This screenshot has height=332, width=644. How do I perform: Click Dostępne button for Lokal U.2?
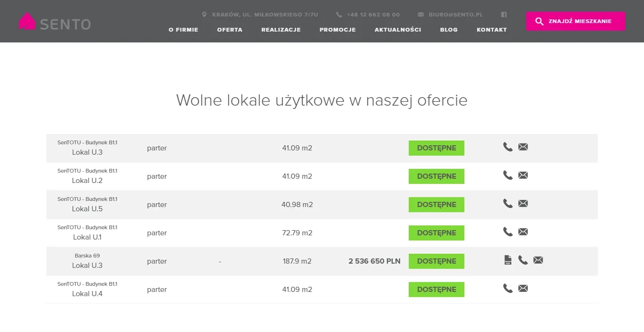437,176
